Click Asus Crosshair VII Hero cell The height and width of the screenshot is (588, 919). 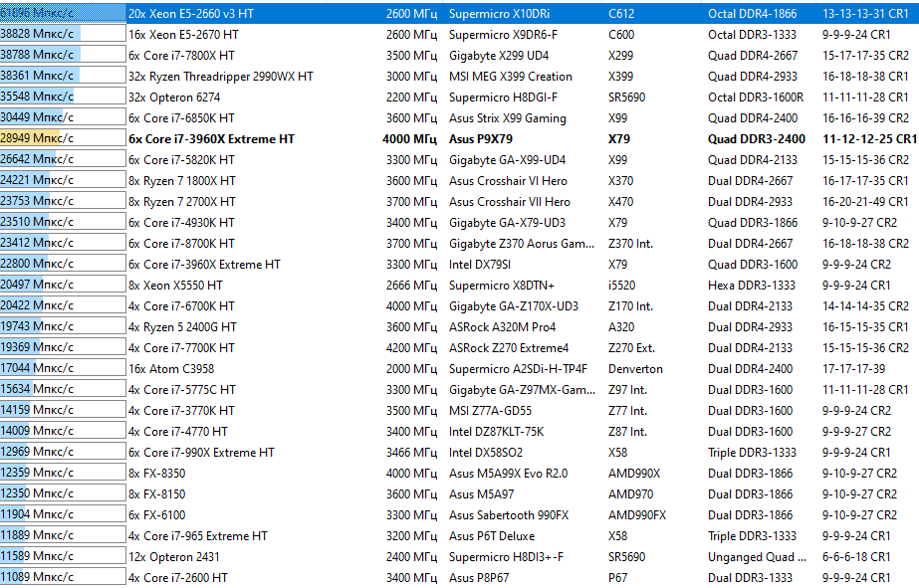tap(510, 202)
